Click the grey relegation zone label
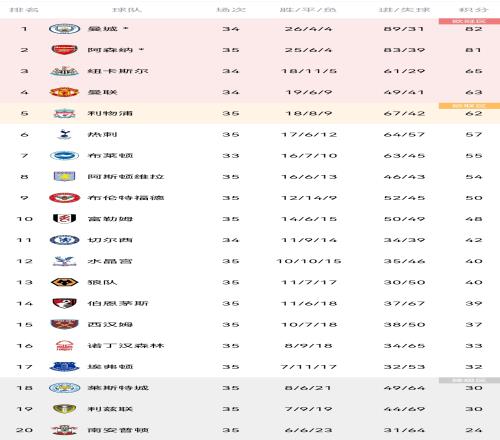This screenshot has height=440, width=500. click(469, 380)
